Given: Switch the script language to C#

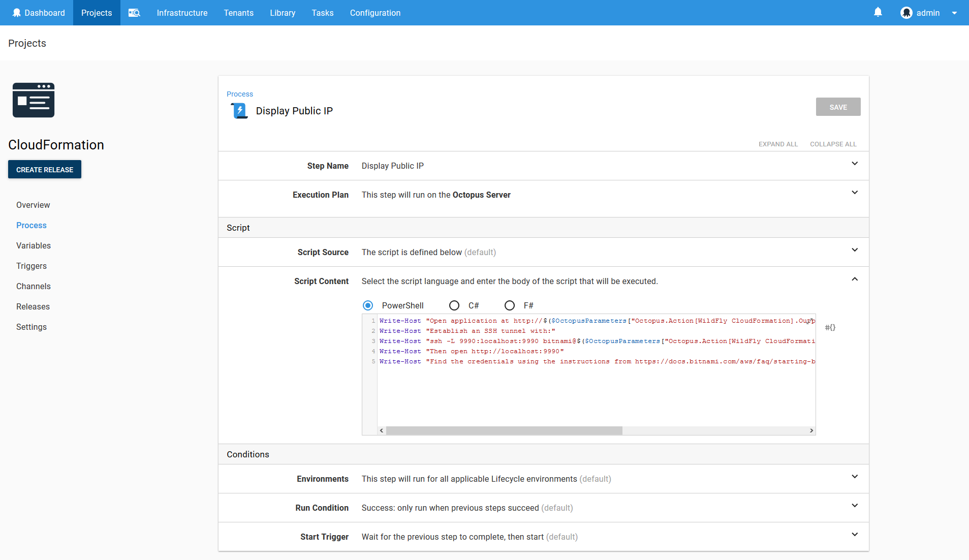Looking at the screenshot, I should (x=454, y=305).
